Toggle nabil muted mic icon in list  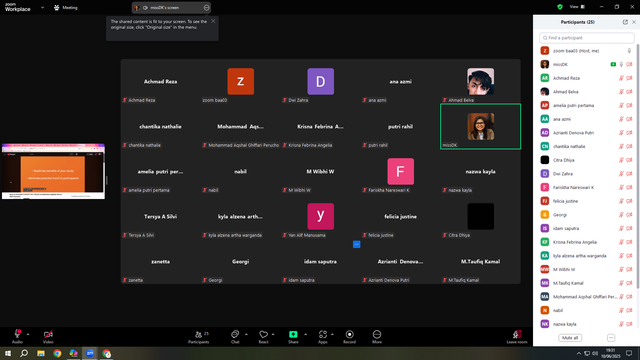pos(621,310)
